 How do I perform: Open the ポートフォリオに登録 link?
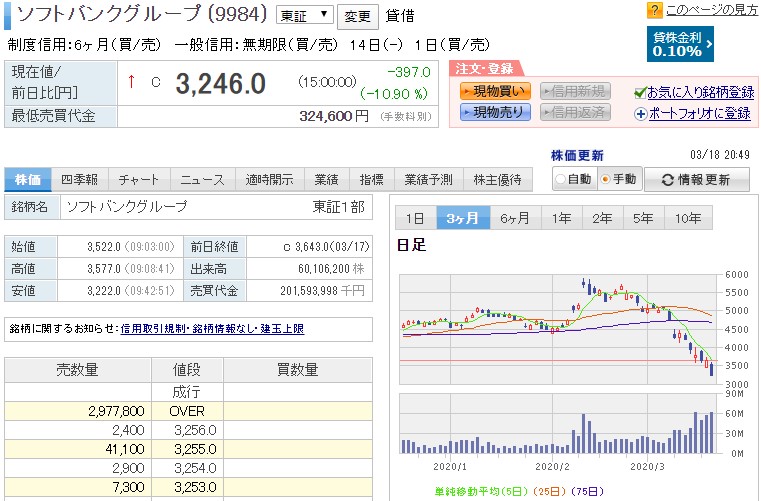click(x=699, y=114)
